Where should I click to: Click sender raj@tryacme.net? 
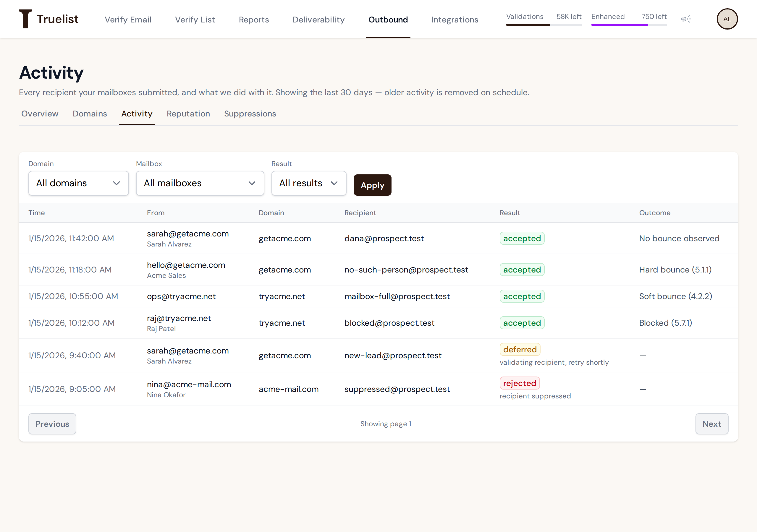click(x=179, y=318)
